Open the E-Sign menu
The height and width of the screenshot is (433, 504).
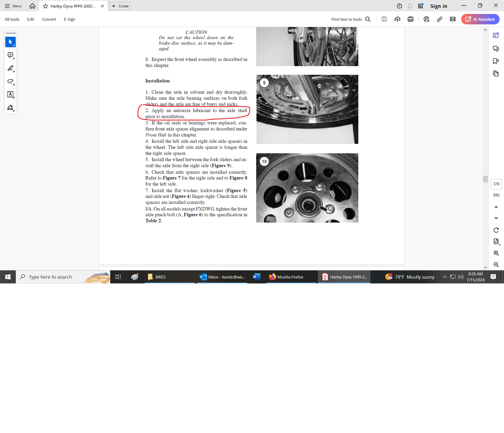pos(70,19)
